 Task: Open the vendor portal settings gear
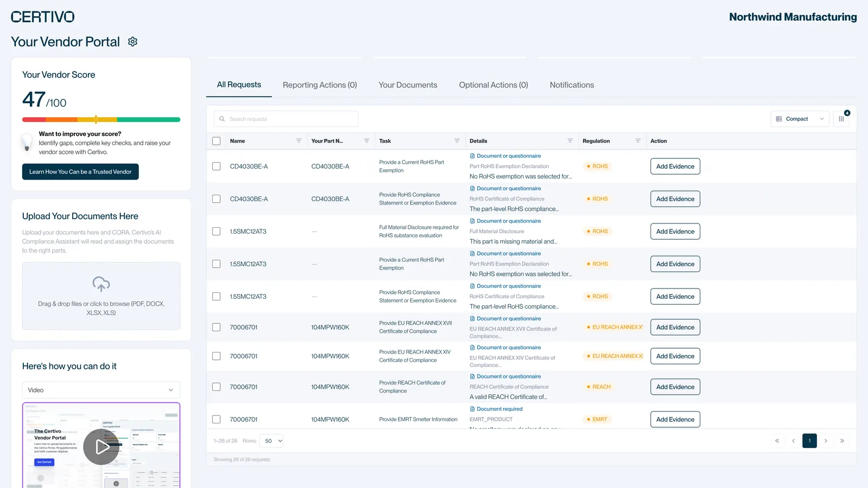(133, 42)
